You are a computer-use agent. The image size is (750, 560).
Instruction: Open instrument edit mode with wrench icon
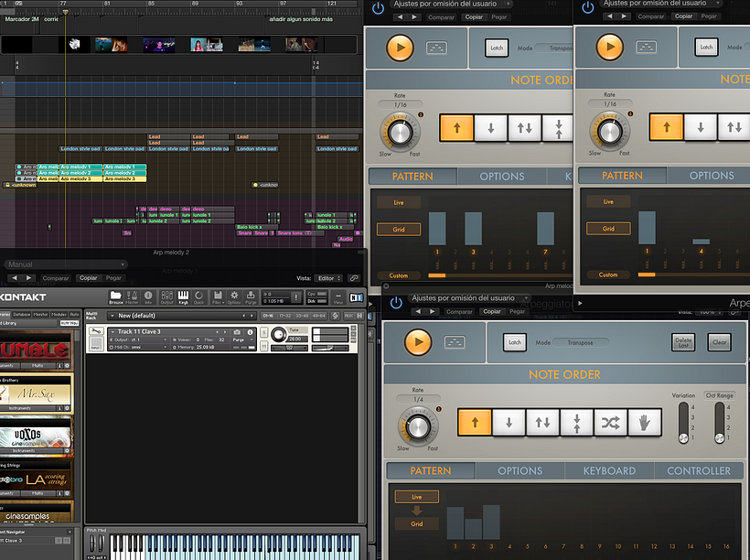coord(96,331)
